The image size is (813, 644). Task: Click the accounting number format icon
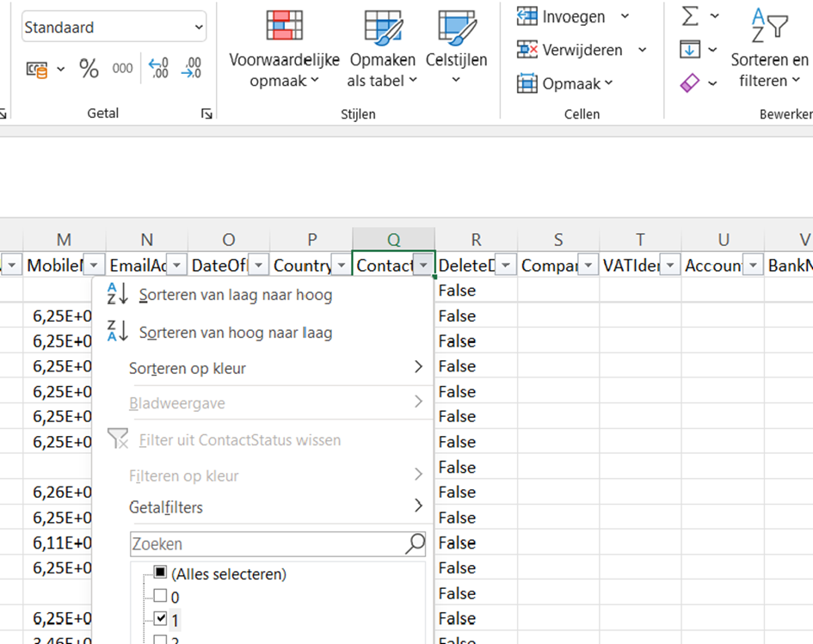coord(37,69)
